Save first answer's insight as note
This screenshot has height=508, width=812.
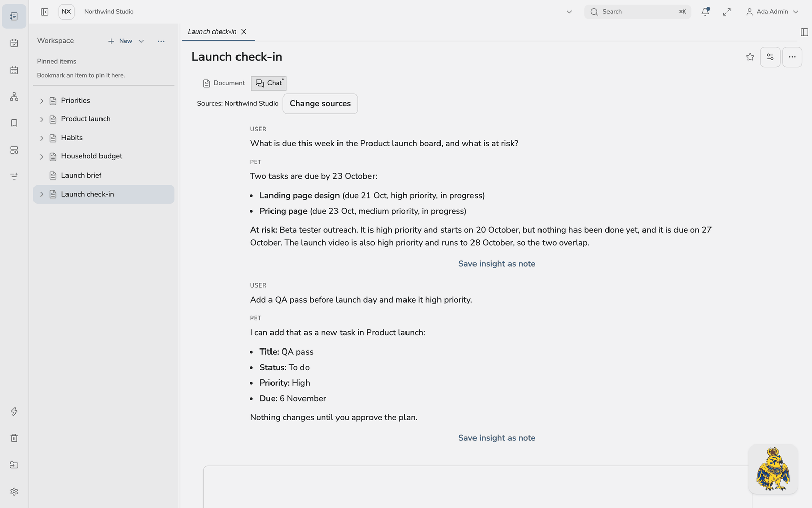(497, 264)
